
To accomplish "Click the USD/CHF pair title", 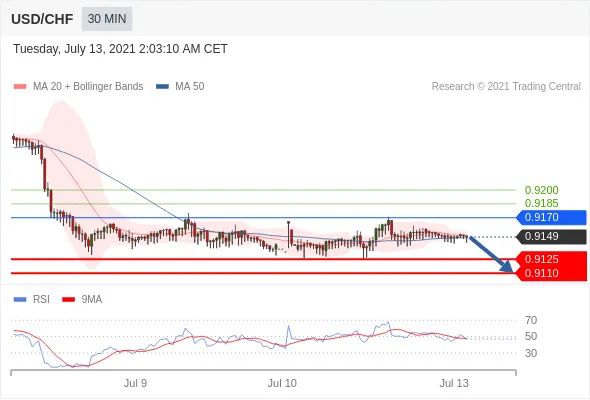I will pos(42,19).
